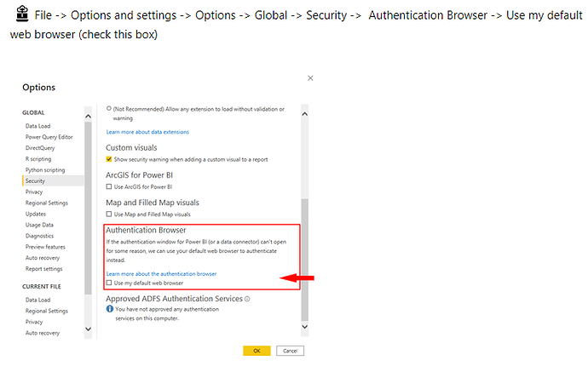Check Use my default web browser
The width and height of the screenshot is (588, 389).
[x=109, y=283]
